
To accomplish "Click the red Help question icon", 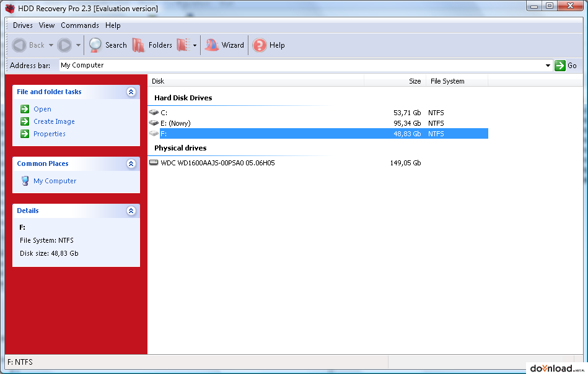I will [x=260, y=45].
